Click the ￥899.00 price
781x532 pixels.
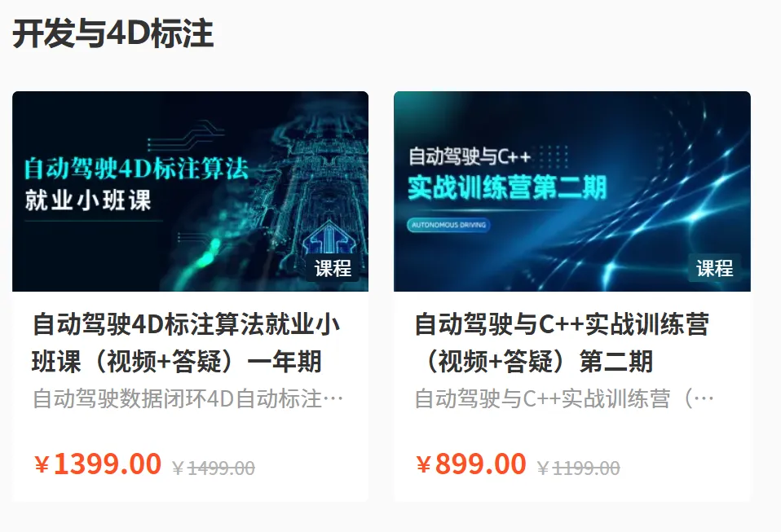coord(471,464)
